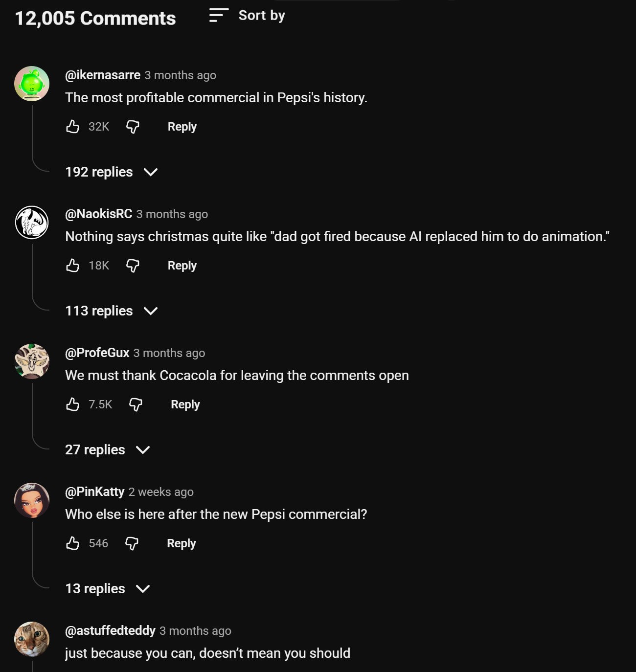The height and width of the screenshot is (672, 636).
Task: Like @ProfeGux's Cocacola comment
Action: [73, 404]
